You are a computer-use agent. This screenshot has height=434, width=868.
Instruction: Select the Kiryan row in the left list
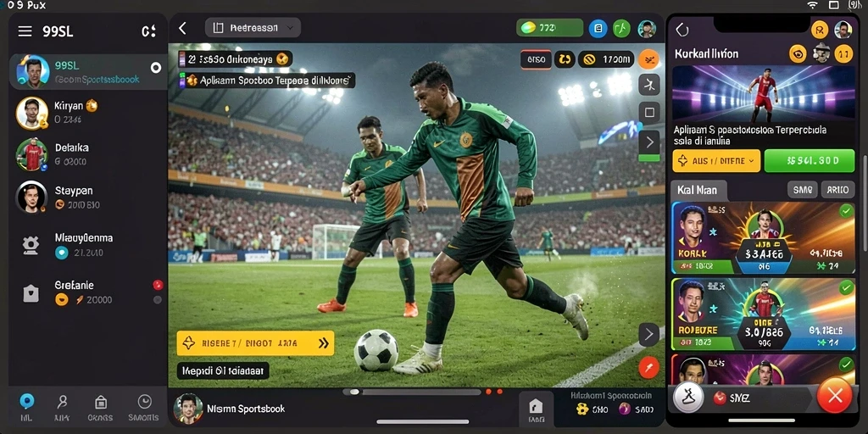click(x=88, y=113)
